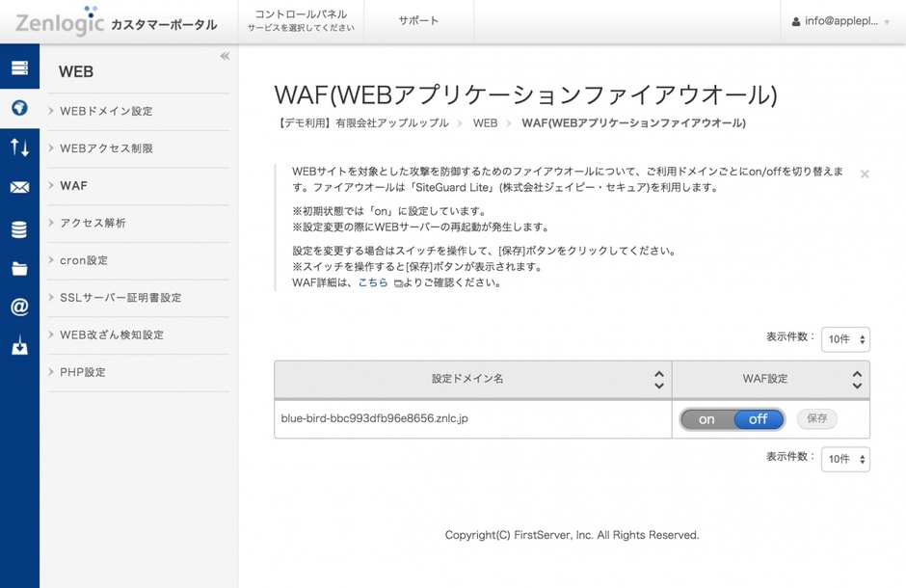The height and width of the screenshot is (588, 906).
Task: Open the top 表示件数 10件 dropdown
Action: (x=845, y=339)
